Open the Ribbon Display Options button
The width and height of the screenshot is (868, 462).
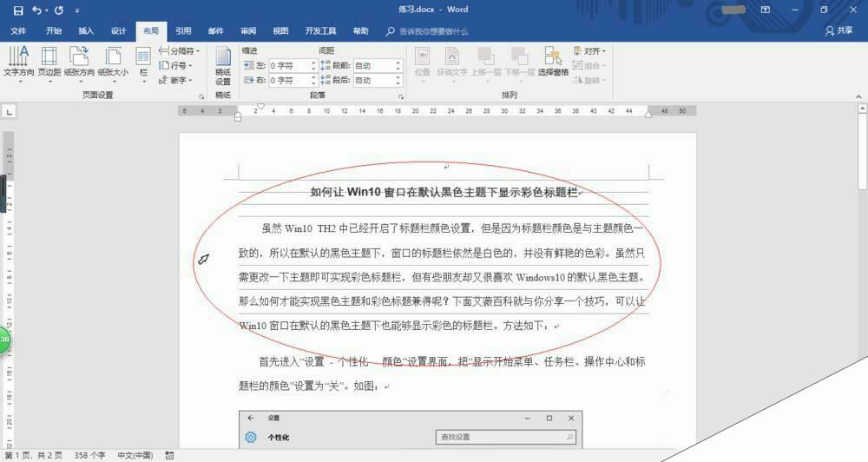click(x=766, y=10)
